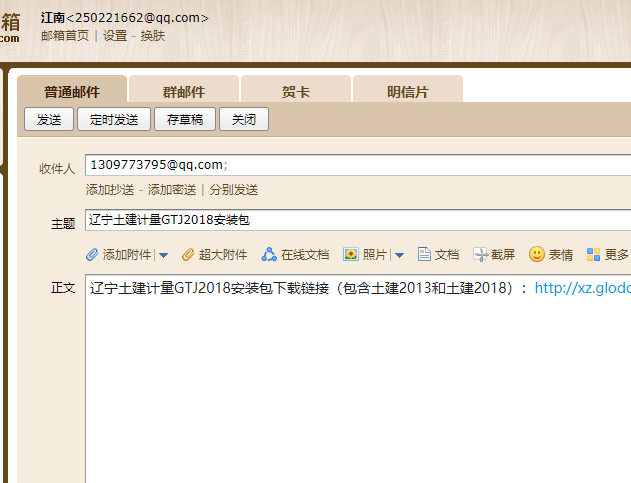Viewport: 631px width, 483px height.
Task: Click the 超大附件 attachment icon
Action: pos(188,254)
